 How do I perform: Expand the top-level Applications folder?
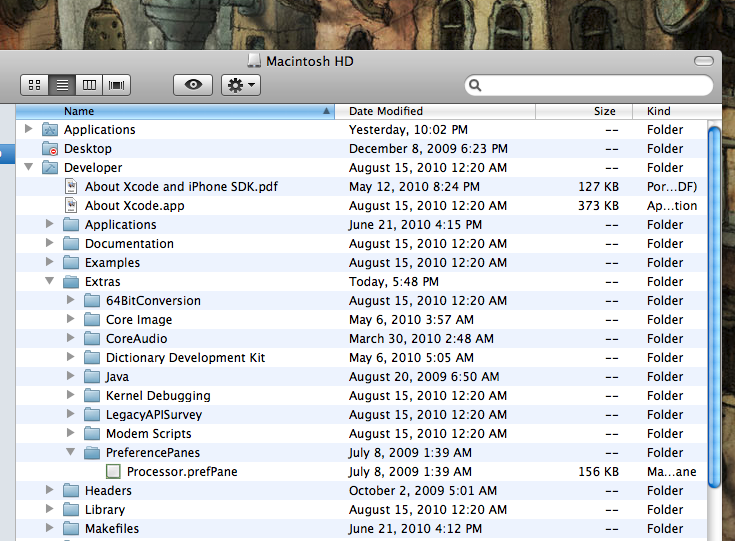click(x=29, y=128)
